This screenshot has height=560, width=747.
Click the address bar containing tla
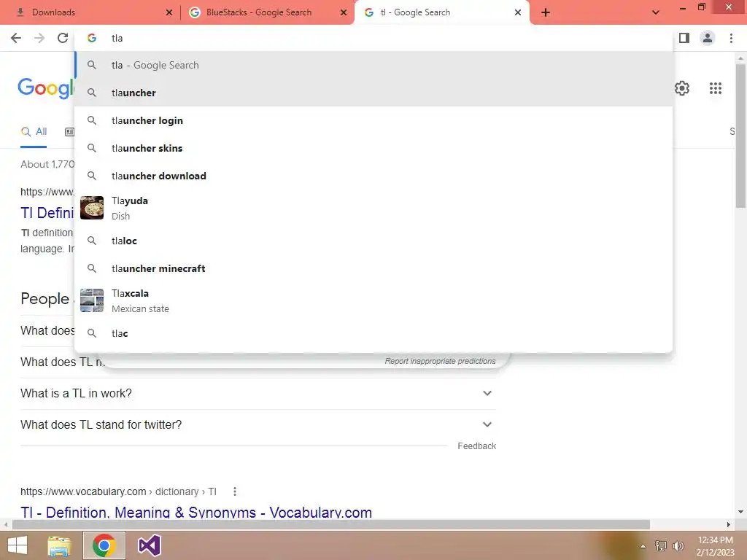point(373,38)
